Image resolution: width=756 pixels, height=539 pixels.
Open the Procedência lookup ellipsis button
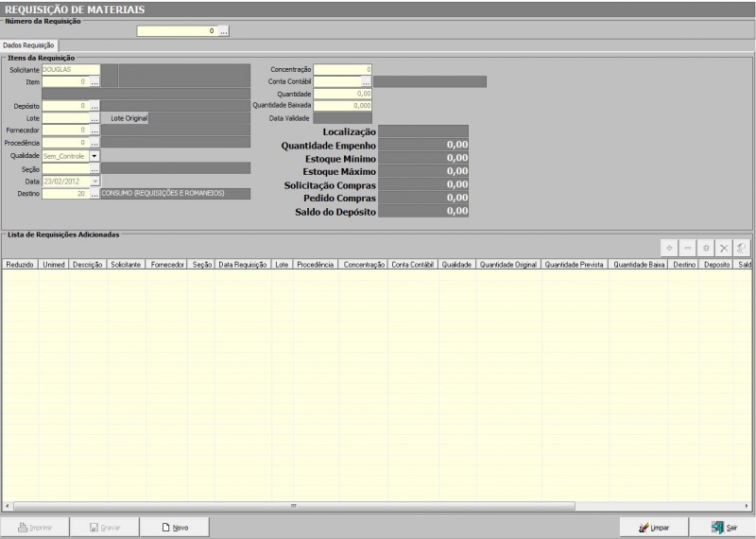click(94, 143)
